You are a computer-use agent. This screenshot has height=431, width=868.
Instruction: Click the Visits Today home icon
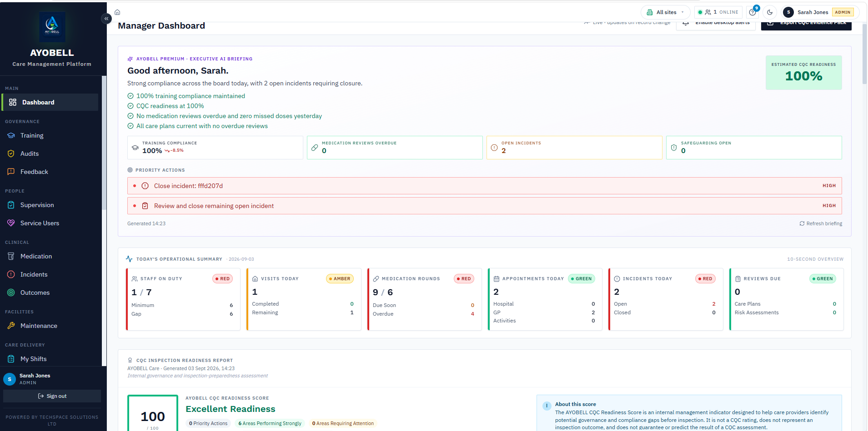click(255, 279)
